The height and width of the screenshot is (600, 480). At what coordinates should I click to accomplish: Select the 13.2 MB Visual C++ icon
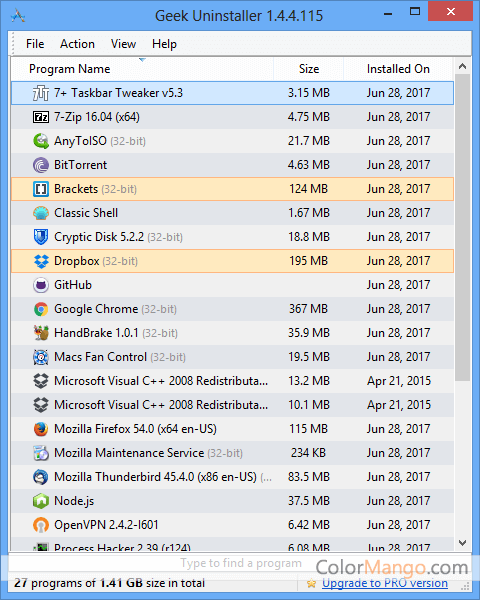click(x=41, y=381)
